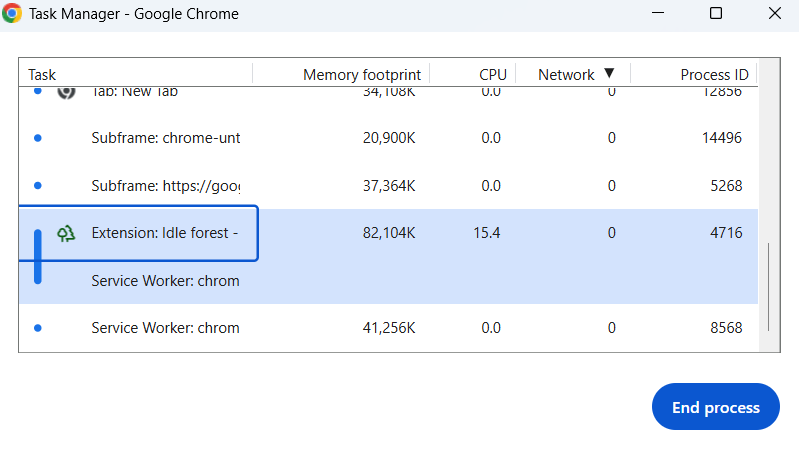Click the vertical scrollbar thumb in process list

click(x=768, y=287)
